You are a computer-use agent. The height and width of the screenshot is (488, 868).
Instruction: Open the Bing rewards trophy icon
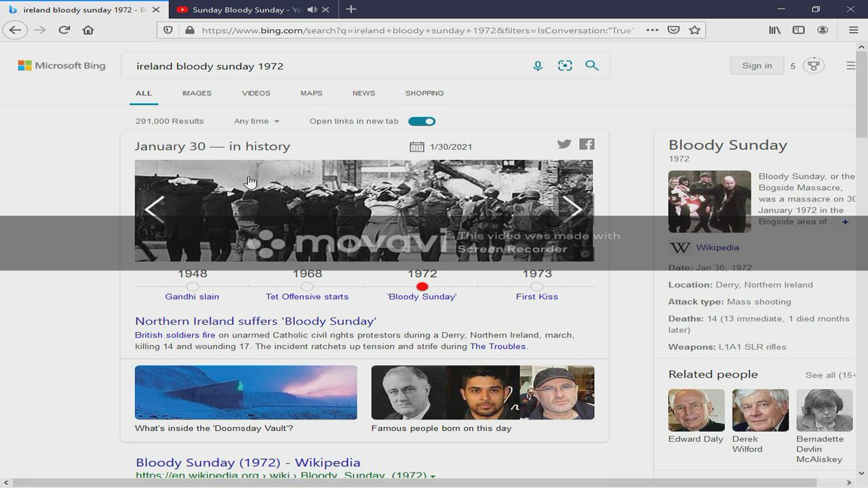pos(813,66)
